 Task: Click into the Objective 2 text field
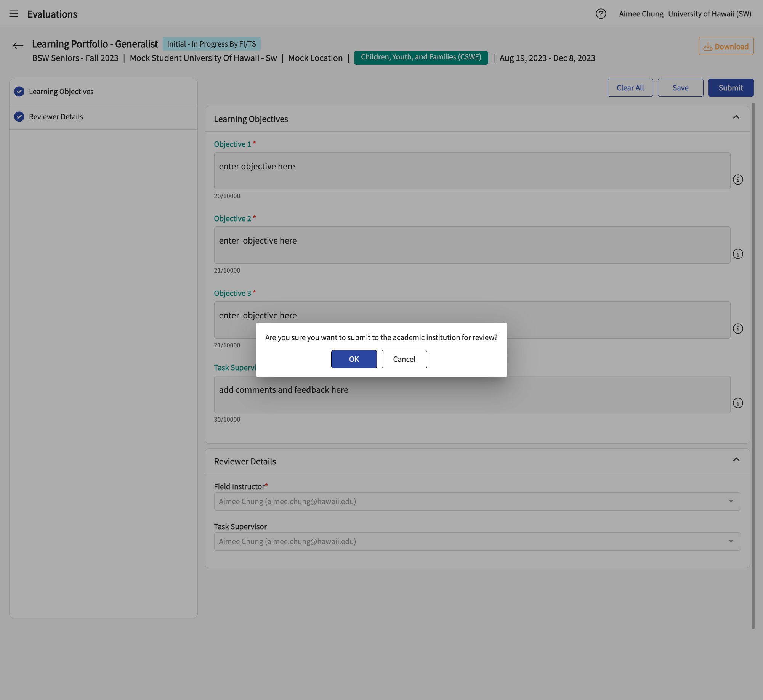(x=472, y=245)
